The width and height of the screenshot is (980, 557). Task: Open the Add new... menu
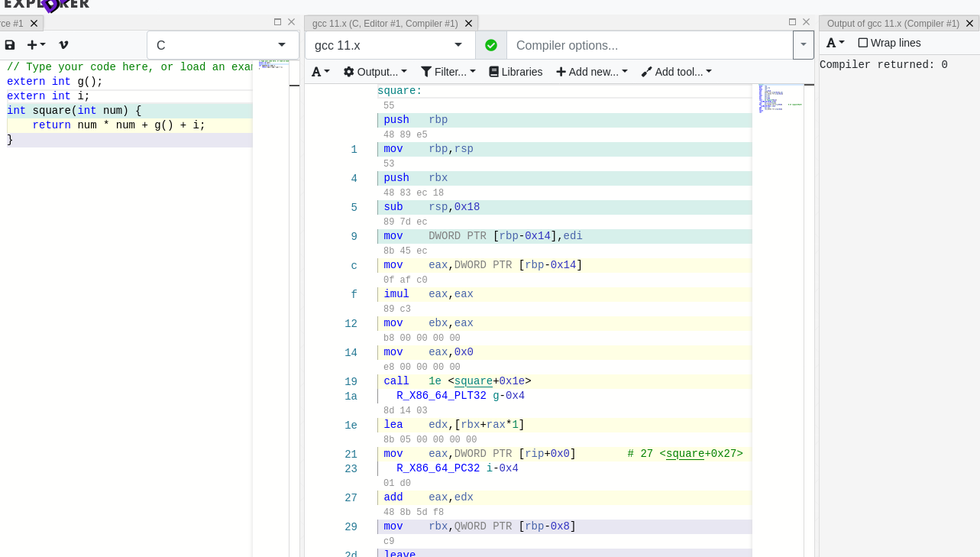592,72
